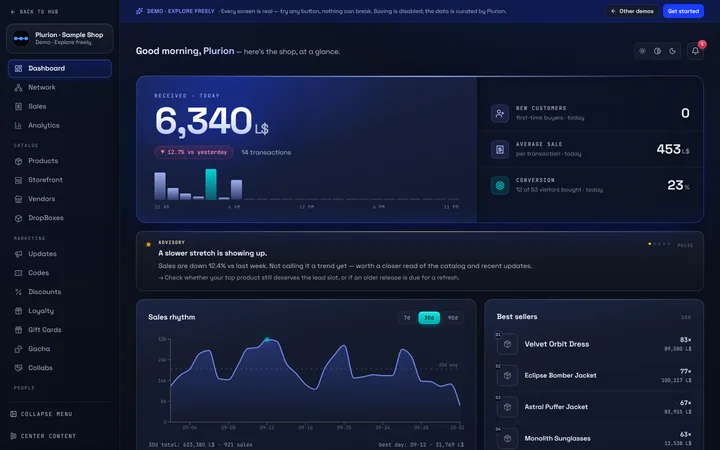
Task: Click the Sales sidebar icon
Action: [x=18, y=107]
